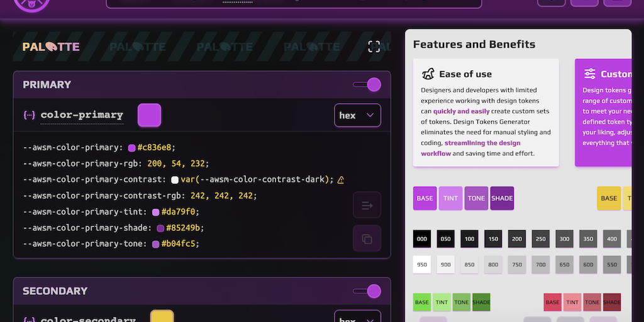The image size is (644, 322).
Task: Click the fullscreen preview expand icon
Action: pyautogui.click(x=374, y=47)
